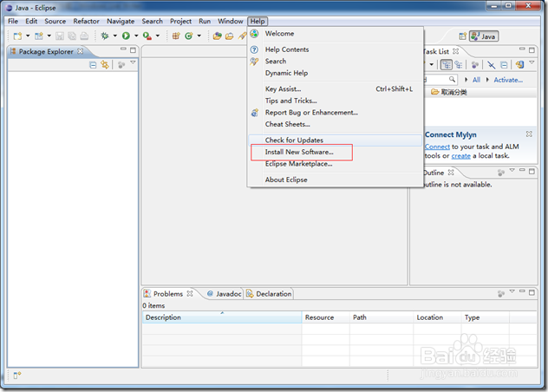Toggle Categorized presentation in Task List
The height and width of the screenshot is (392, 548).
[447, 65]
